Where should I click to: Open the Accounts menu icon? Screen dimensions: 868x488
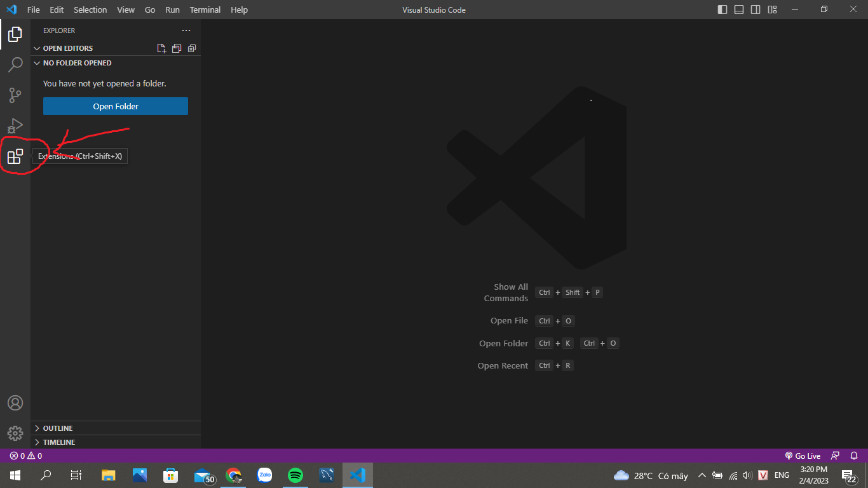click(x=15, y=403)
